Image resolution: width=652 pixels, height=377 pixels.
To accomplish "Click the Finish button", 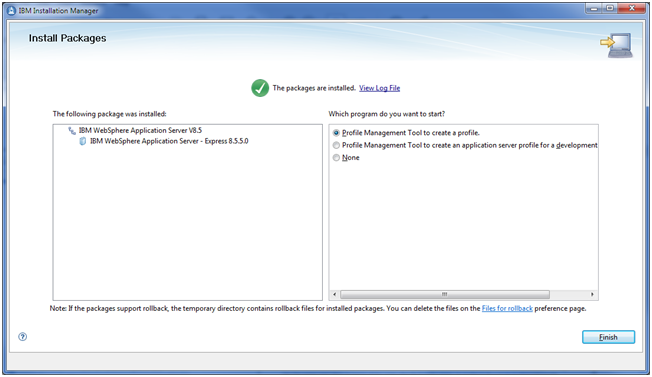I will click(608, 337).
